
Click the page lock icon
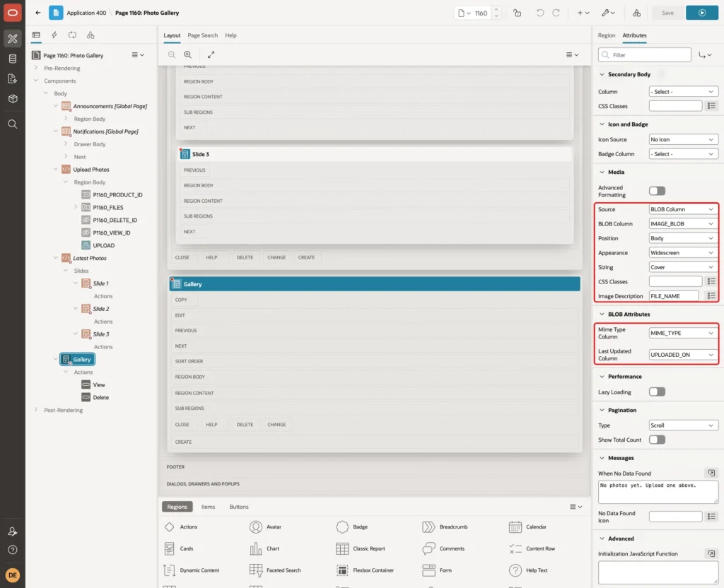pyautogui.click(x=517, y=13)
